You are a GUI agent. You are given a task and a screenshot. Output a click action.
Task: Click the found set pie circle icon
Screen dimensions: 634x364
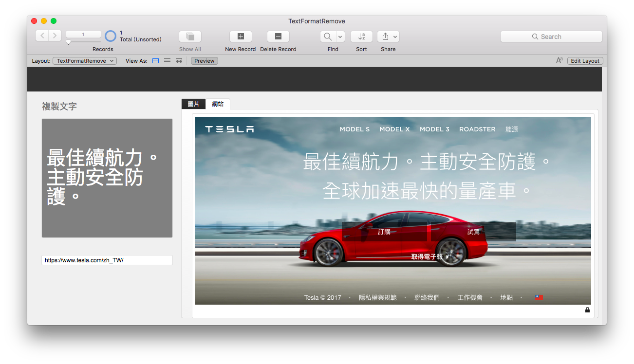(111, 36)
